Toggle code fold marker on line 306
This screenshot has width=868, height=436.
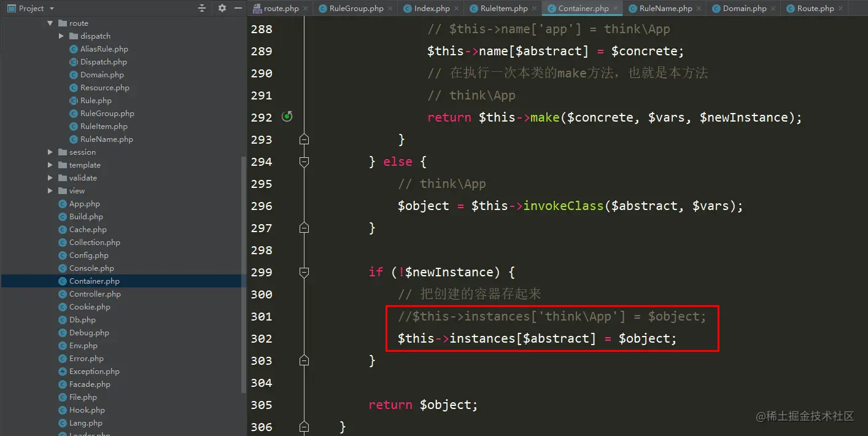(x=304, y=427)
